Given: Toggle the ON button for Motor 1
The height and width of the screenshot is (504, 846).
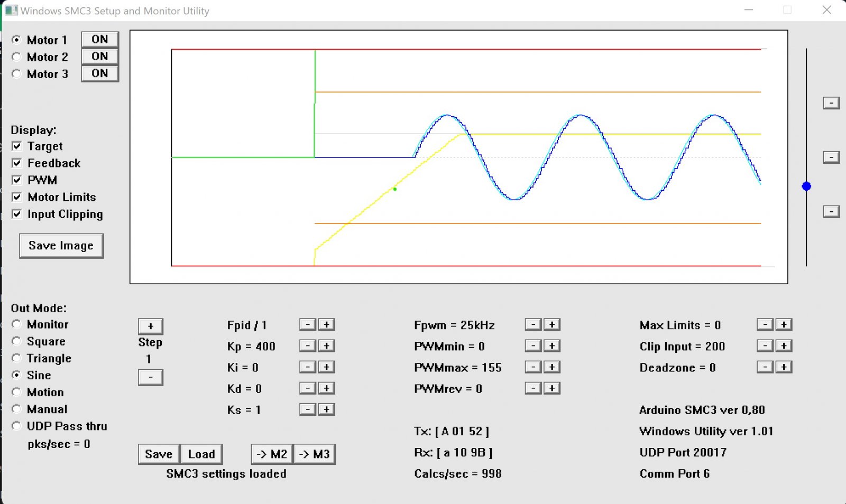Looking at the screenshot, I should click(x=100, y=40).
